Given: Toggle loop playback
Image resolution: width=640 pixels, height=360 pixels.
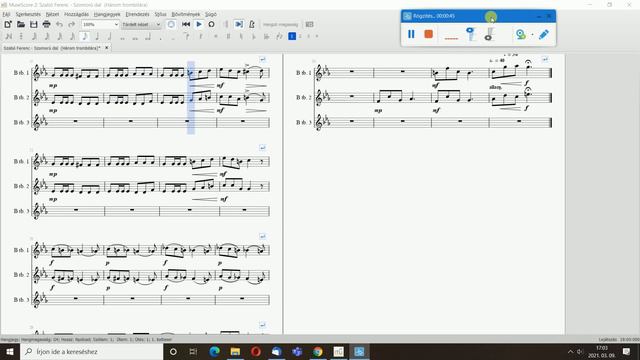Looking at the screenshot, I should click(x=211, y=24).
